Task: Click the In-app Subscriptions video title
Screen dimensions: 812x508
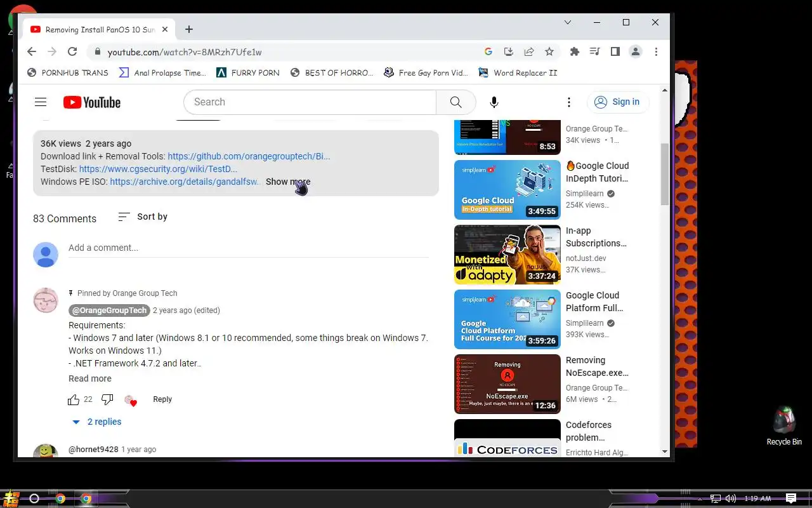Action: (x=596, y=237)
